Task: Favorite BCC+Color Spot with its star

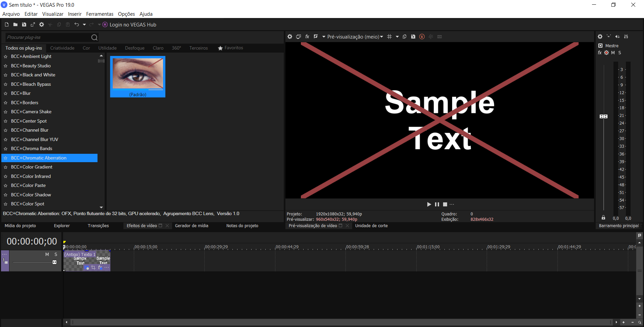Action: point(5,204)
